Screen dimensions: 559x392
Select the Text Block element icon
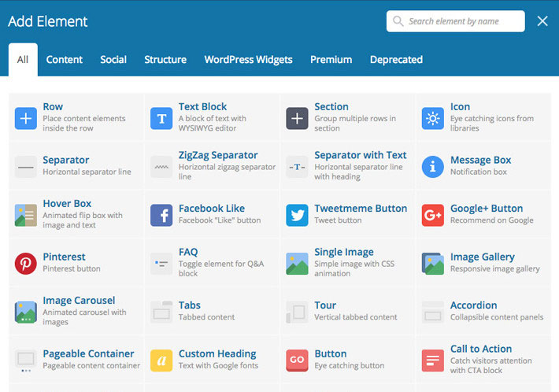click(x=161, y=118)
